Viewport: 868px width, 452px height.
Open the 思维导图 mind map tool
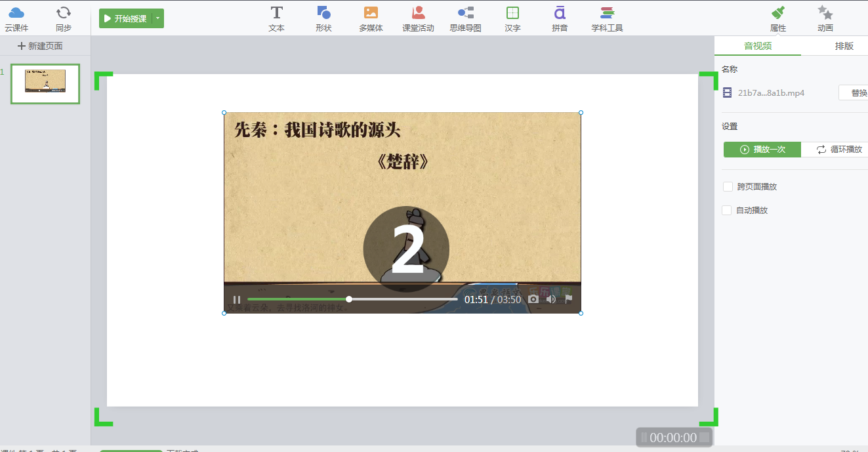point(466,18)
